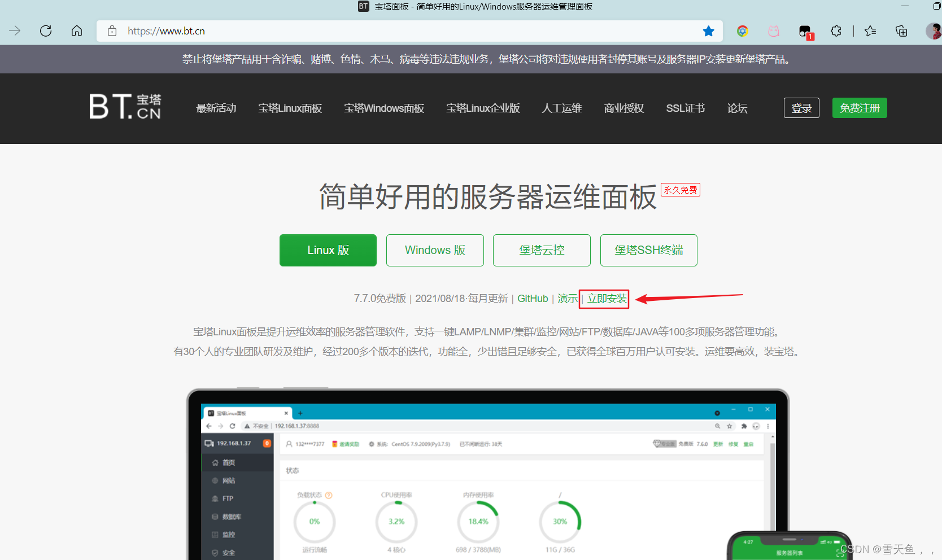Image resolution: width=942 pixels, height=560 pixels.
Task: Select the Linux 版 button
Action: [x=328, y=250]
